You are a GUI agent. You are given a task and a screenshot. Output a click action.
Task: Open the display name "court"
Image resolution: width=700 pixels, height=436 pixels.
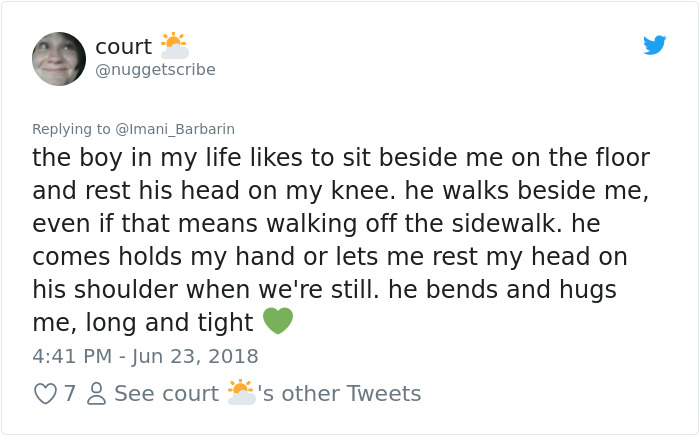(123, 46)
